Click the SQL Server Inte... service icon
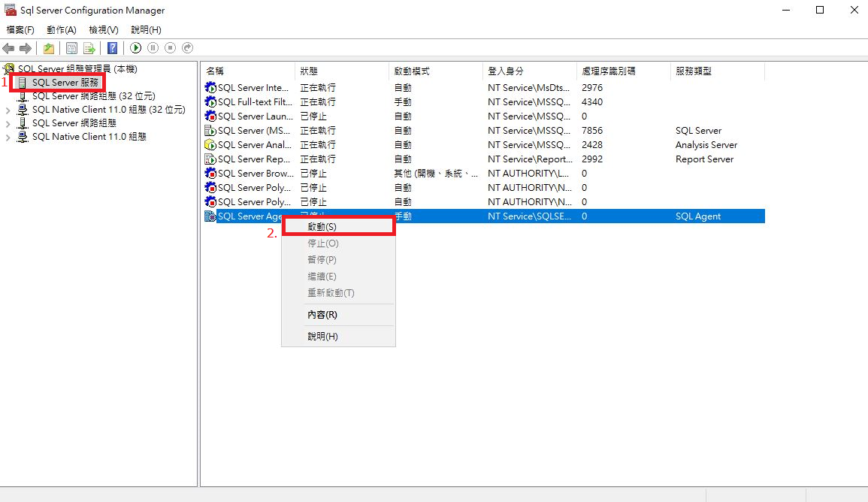 (210, 87)
